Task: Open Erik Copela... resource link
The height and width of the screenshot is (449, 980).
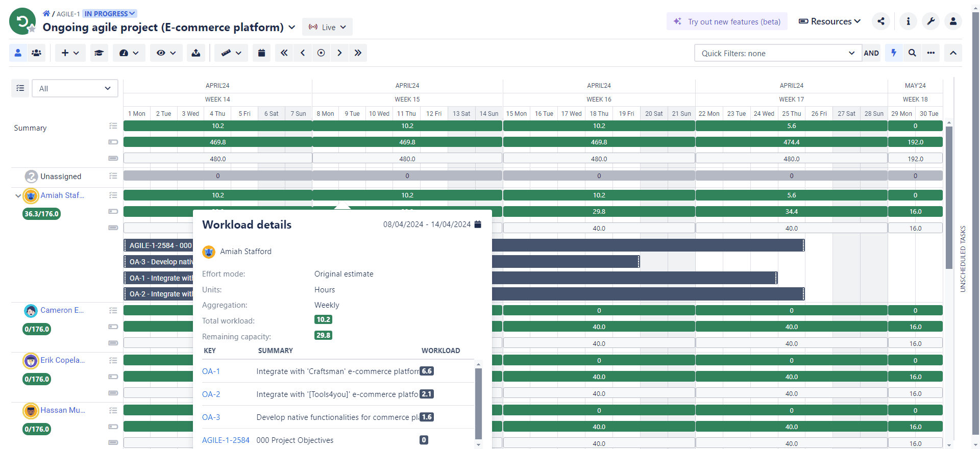Action: [x=63, y=360]
